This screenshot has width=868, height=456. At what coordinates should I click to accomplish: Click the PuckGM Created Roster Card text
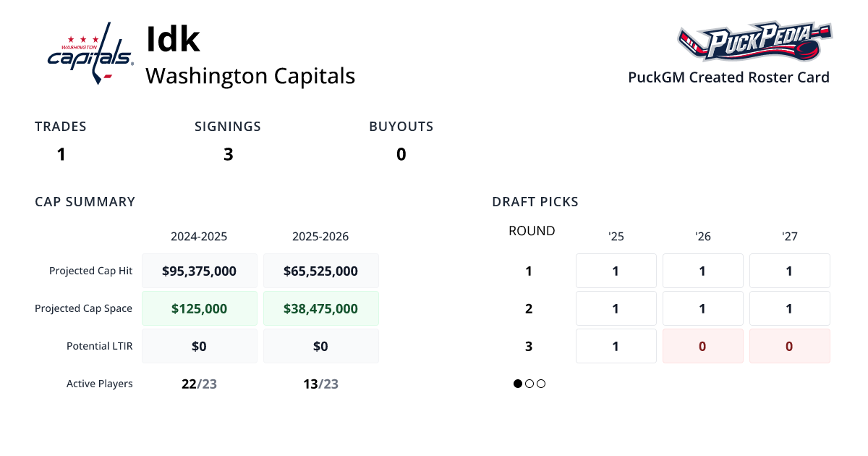[728, 77]
